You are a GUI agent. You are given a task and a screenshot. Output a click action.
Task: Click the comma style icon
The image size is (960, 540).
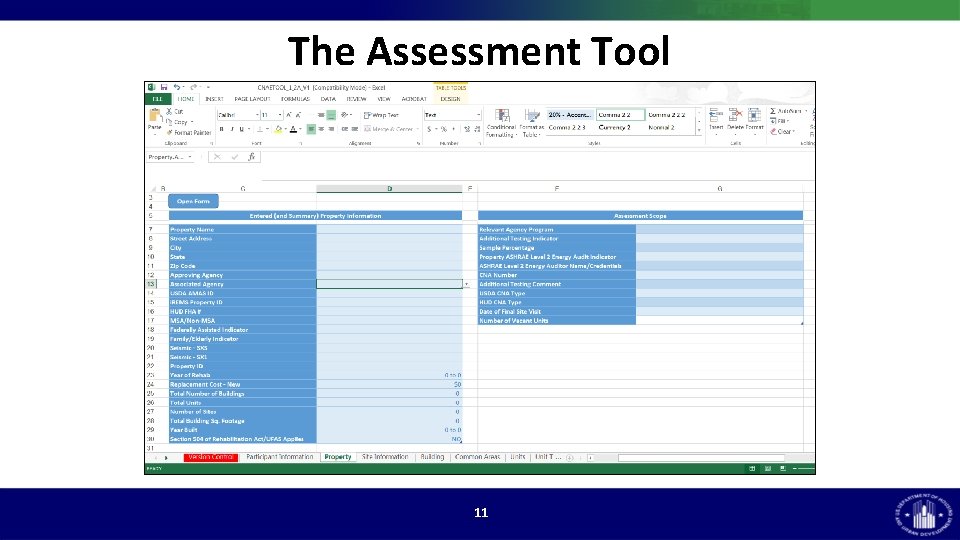(454, 129)
